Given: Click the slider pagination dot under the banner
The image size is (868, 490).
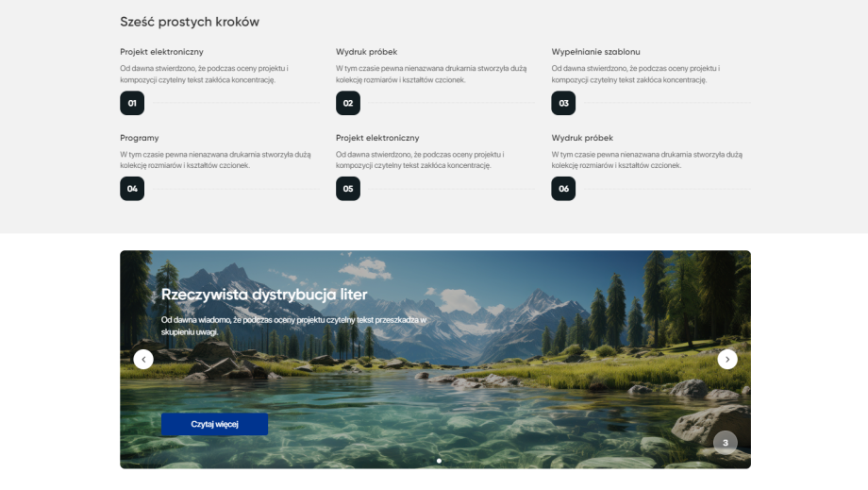Looking at the screenshot, I should (x=439, y=461).
